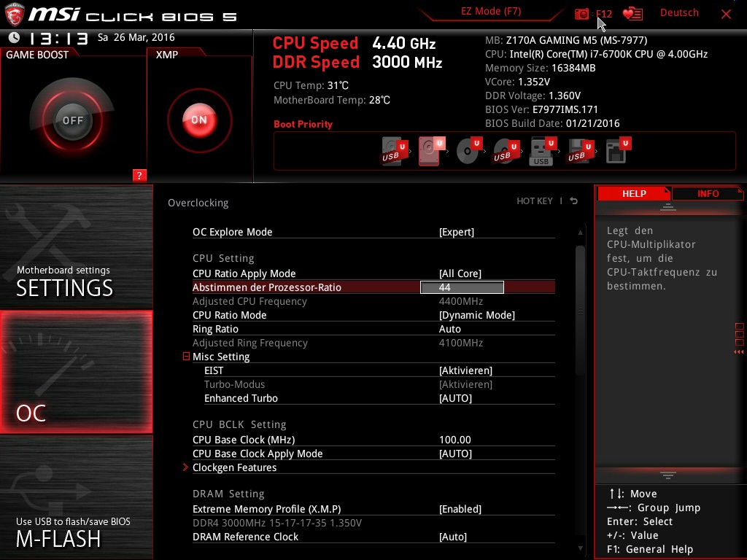747x560 pixels.
Task: Click the VCore: 1.352V reading
Action: (x=517, y=82)
